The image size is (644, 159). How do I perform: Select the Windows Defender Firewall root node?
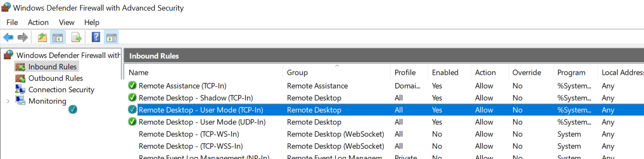pyautogui.click(x=68, y=55)
